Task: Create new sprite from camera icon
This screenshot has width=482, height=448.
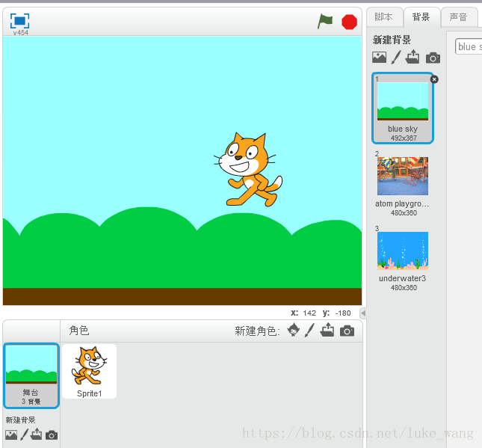Action: click(347, 331)
